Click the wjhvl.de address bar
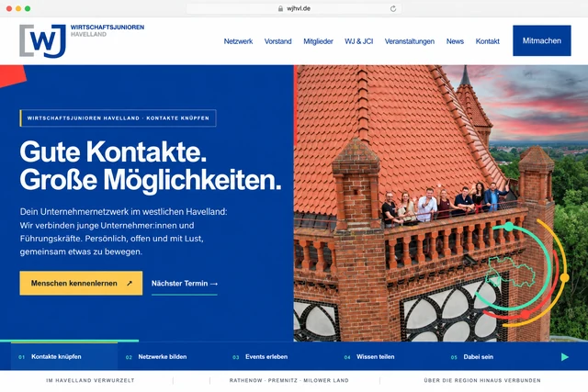 click(x=294, y=8)
